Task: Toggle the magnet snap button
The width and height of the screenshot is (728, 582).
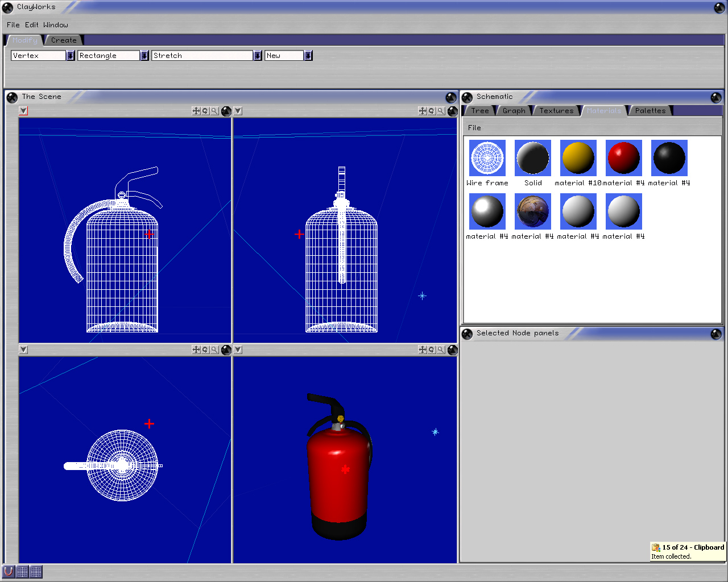Action: coord(9,571)
